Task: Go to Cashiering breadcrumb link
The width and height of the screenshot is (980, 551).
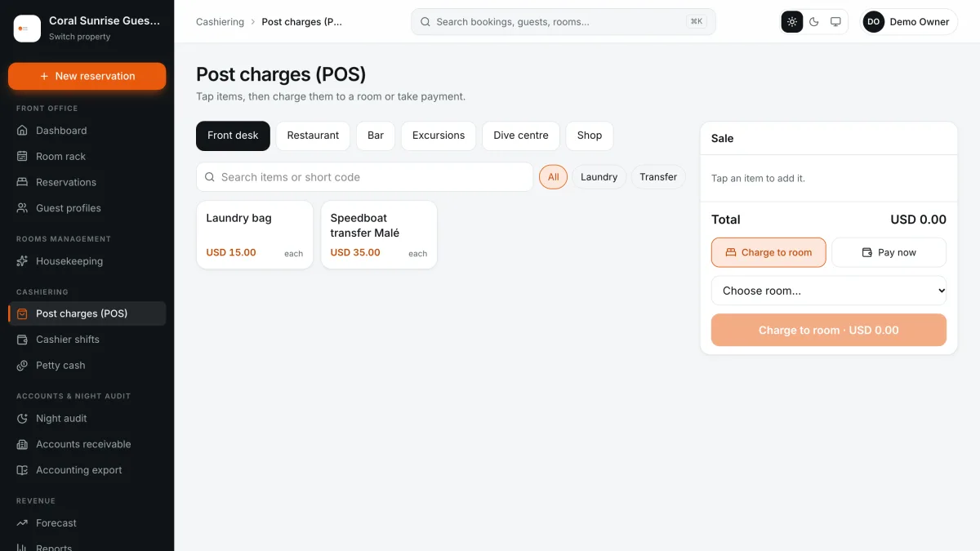Action: [x=220, y=22]
